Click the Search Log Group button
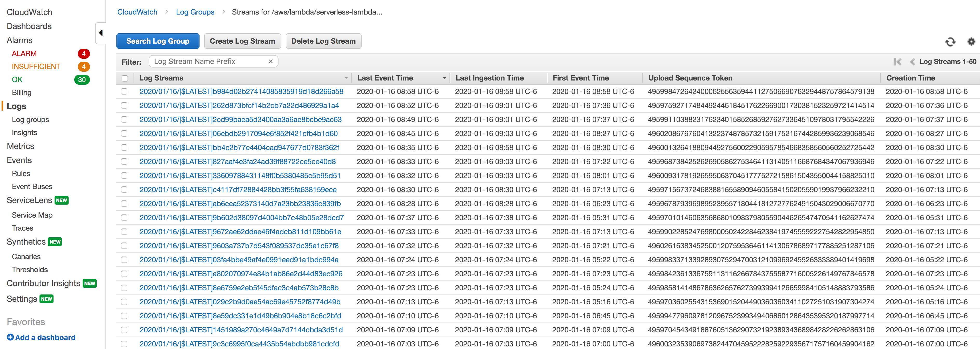This screenshot has width=980, height=349. 157,41
